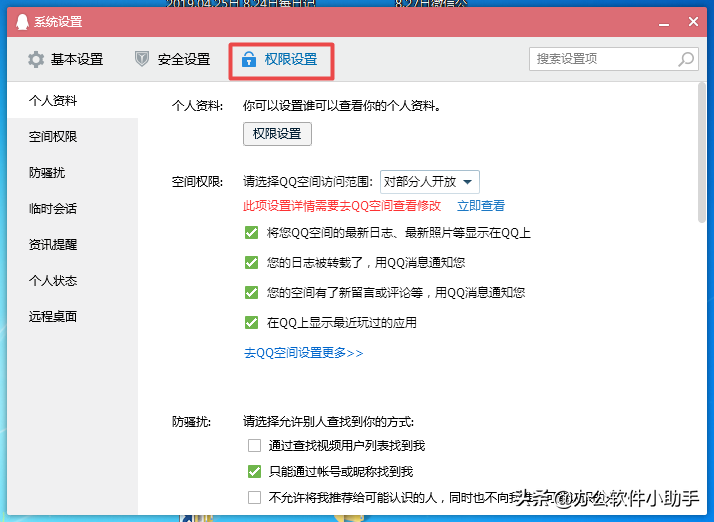Screen dimensions: 714x522
Task: Select 资讯提醒 in the sidebar
Action: pos(72,244)
